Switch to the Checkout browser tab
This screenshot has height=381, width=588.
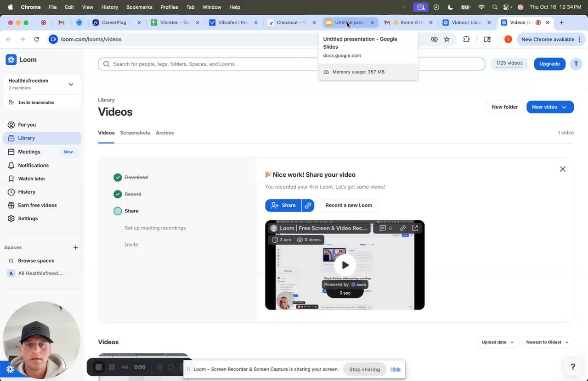(292, 22)
